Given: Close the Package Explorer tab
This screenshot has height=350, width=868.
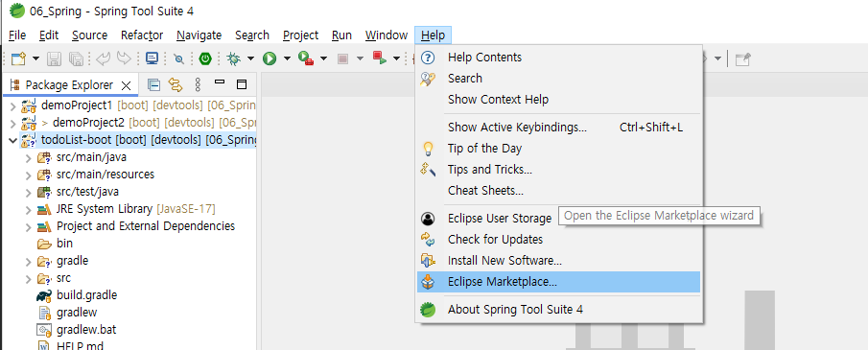Looking at the screenshot, I should 127,85.
